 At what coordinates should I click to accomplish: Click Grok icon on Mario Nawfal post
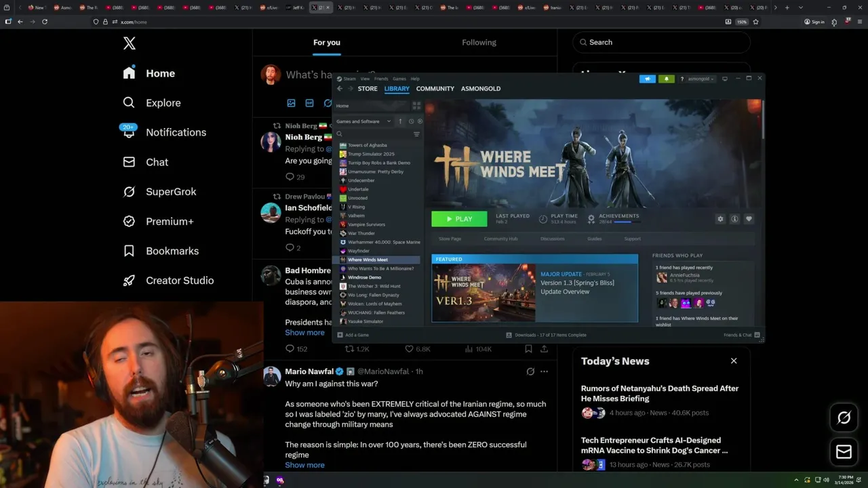click(530, 371)
